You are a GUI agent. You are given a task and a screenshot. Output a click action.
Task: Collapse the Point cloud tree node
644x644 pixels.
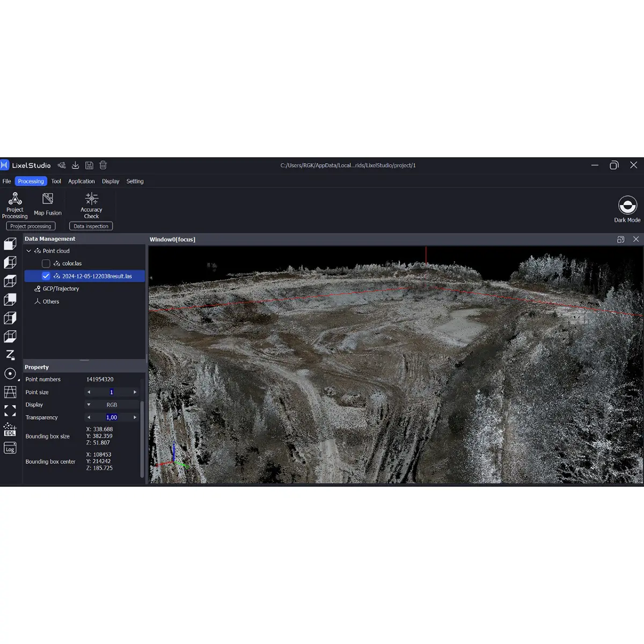[29, 251]
